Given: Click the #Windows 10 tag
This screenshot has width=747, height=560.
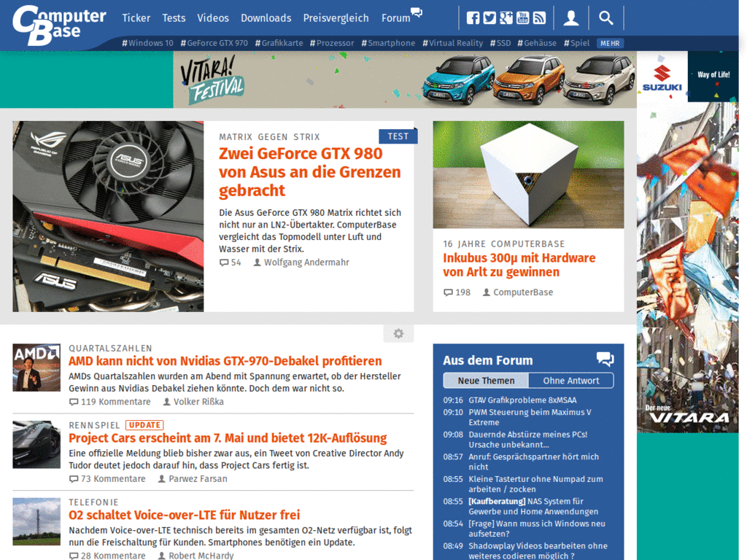Looking at the screenshot, I should [147, 43].
